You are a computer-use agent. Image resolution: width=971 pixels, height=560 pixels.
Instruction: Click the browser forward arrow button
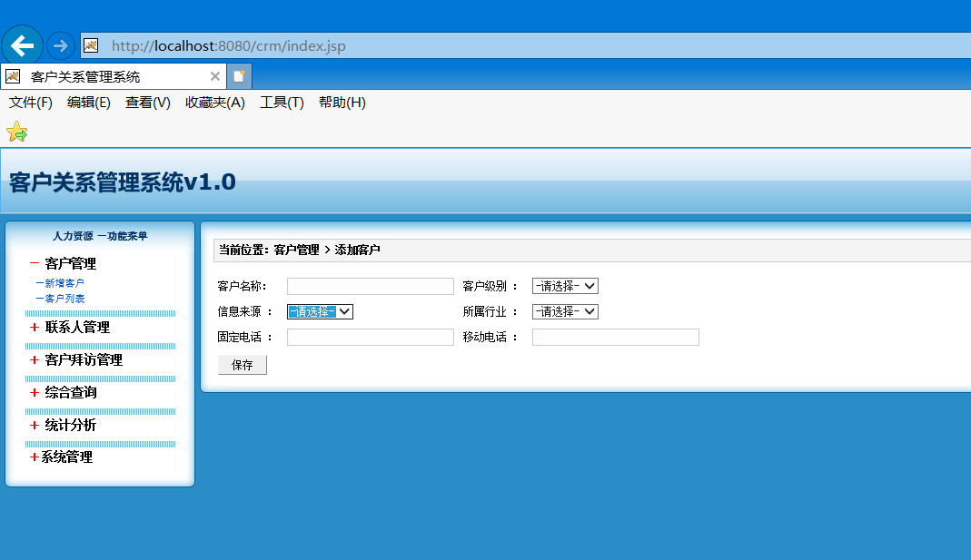tap(61, 45)
